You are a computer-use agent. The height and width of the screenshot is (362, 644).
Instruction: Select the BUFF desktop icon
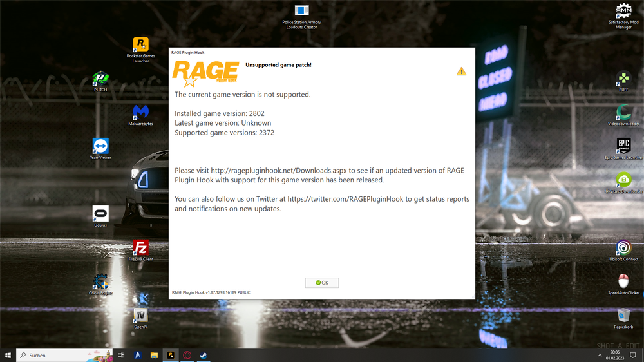(x=623, y=81)
